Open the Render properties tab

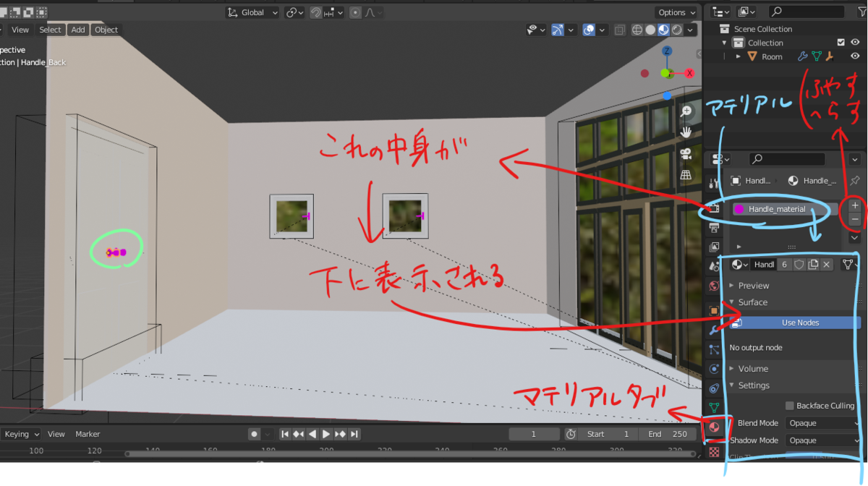tap(714, 208)
